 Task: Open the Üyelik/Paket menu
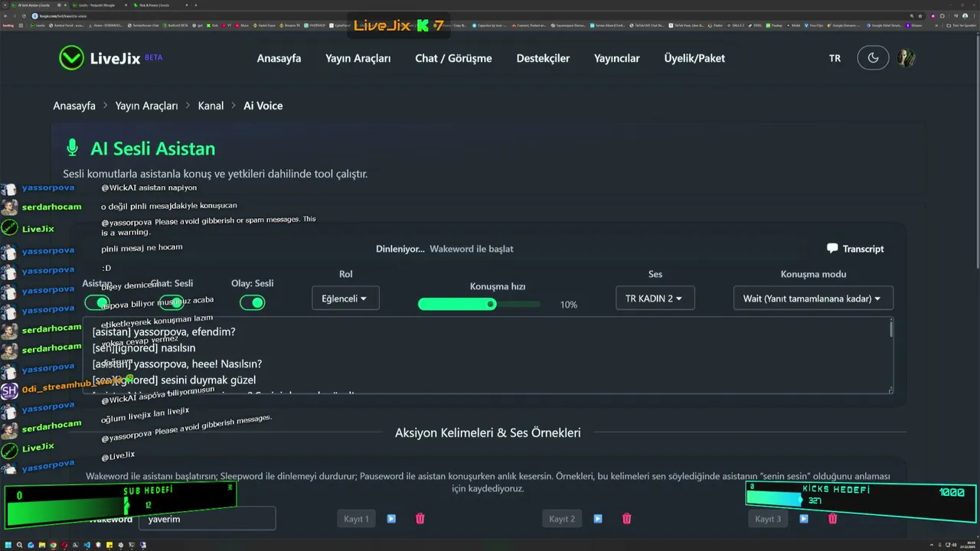pos(694,58)
